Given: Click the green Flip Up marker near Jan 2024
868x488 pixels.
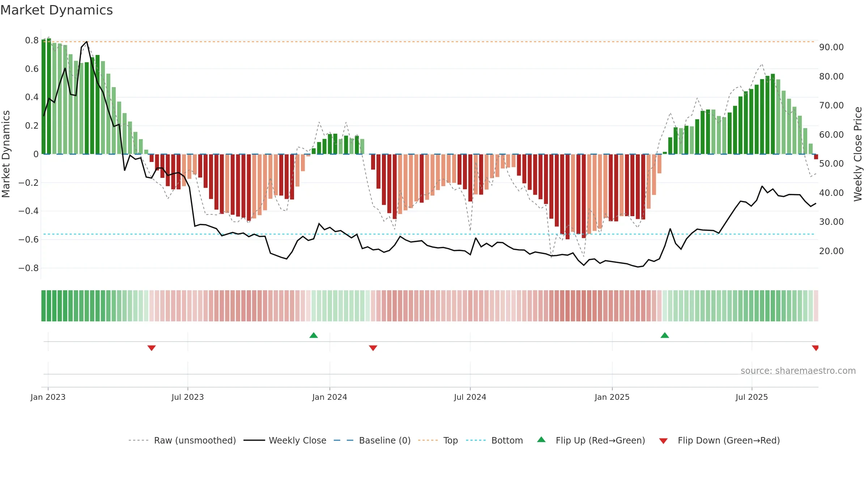Looking at the screenshot, I should pyautogui.click(x=314, y=335).
